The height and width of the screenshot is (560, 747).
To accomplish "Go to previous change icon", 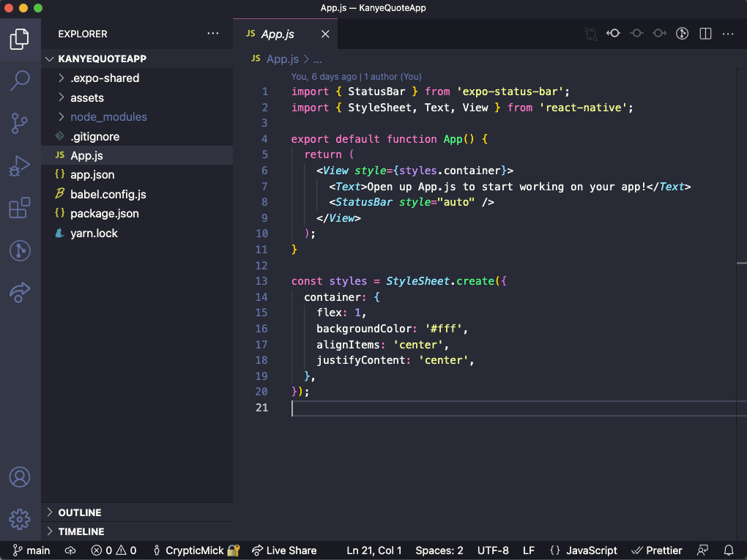I will click(613, 34).
